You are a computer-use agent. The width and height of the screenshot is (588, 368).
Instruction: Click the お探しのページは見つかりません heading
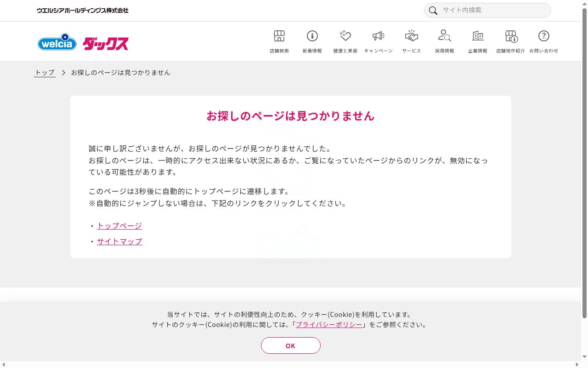290,116
